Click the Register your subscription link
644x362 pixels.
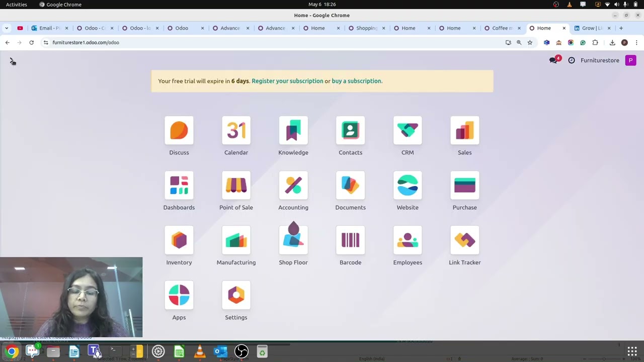pyautogui.click(x=287, y=81)
